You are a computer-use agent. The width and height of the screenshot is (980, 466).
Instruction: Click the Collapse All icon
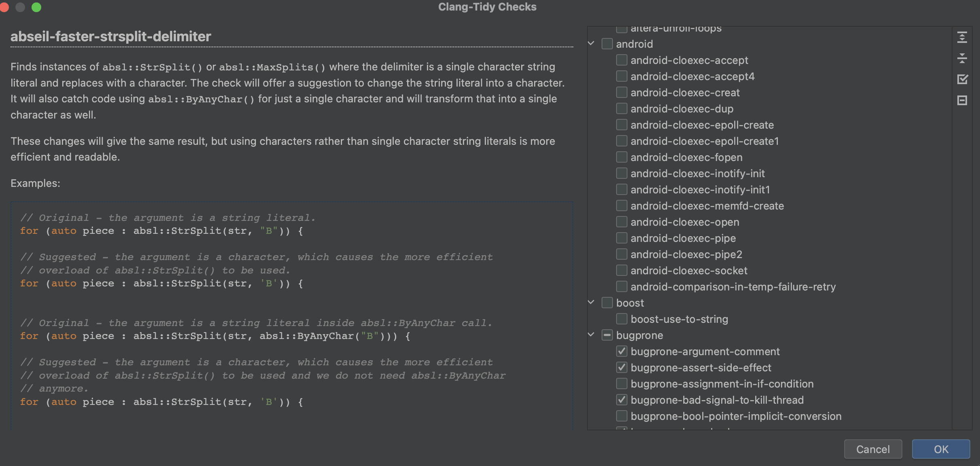[x=962, y=58]
